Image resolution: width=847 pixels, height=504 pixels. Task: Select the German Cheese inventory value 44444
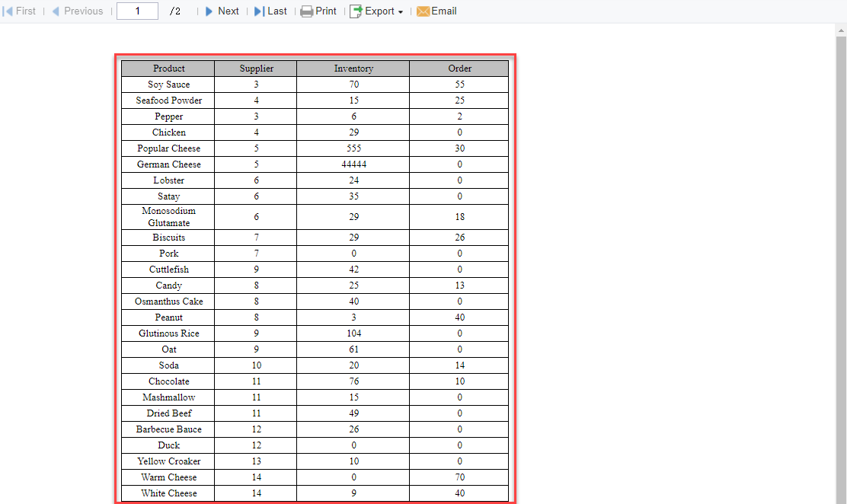[x=353, y=164]
